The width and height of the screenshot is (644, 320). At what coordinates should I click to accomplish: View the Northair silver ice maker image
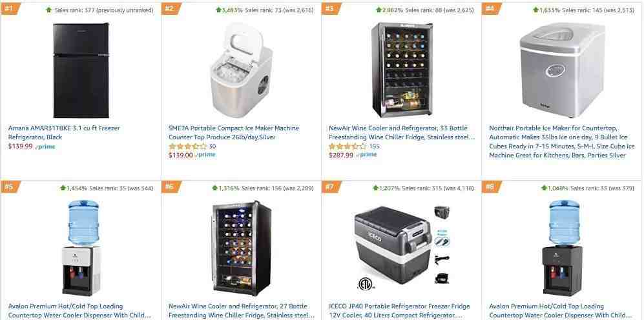[x=562, y=70]
